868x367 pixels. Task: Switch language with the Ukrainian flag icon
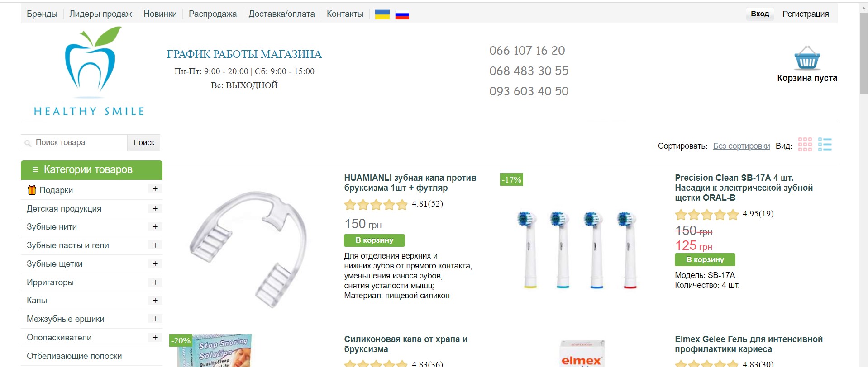pos(382,14)
